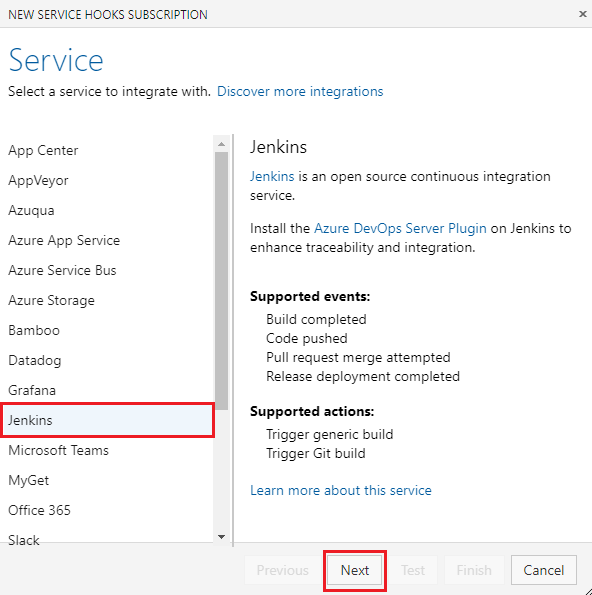Select Jenkins service row

108,420
